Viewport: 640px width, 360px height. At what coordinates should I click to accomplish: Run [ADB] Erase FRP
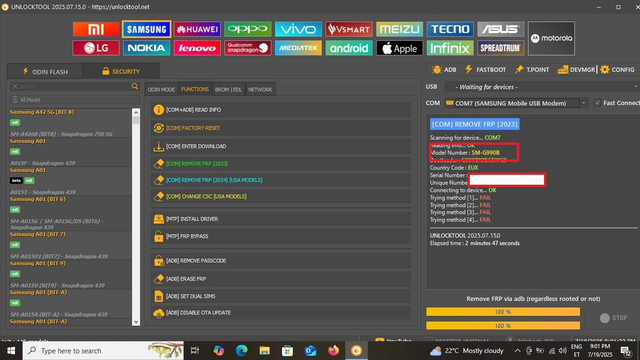pos(281,279)
